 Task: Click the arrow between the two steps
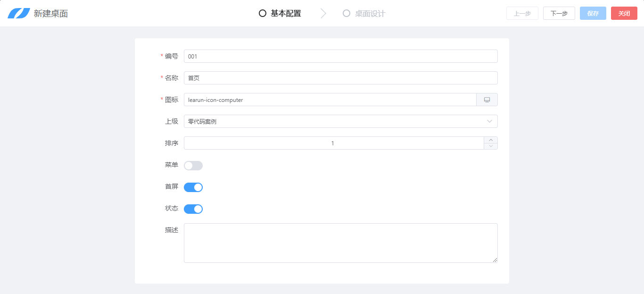[x=323, y=13]
